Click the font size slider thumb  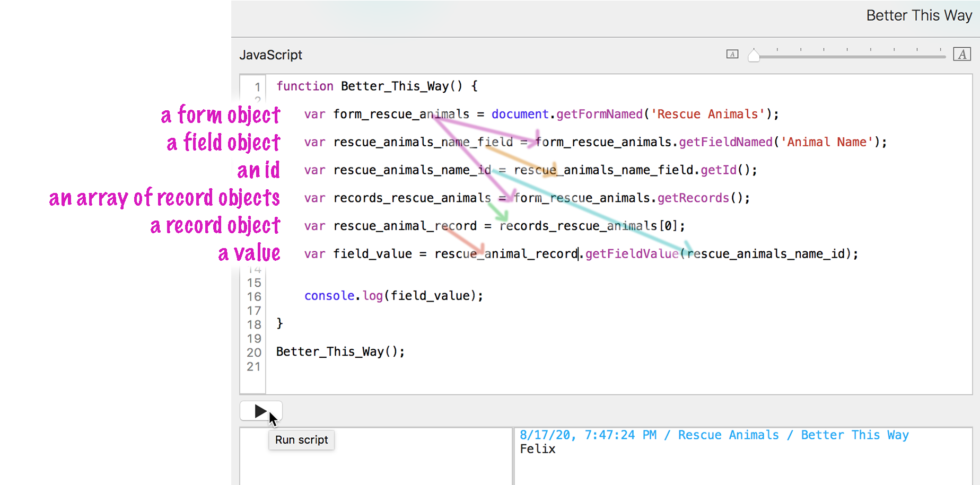(754, 55)
